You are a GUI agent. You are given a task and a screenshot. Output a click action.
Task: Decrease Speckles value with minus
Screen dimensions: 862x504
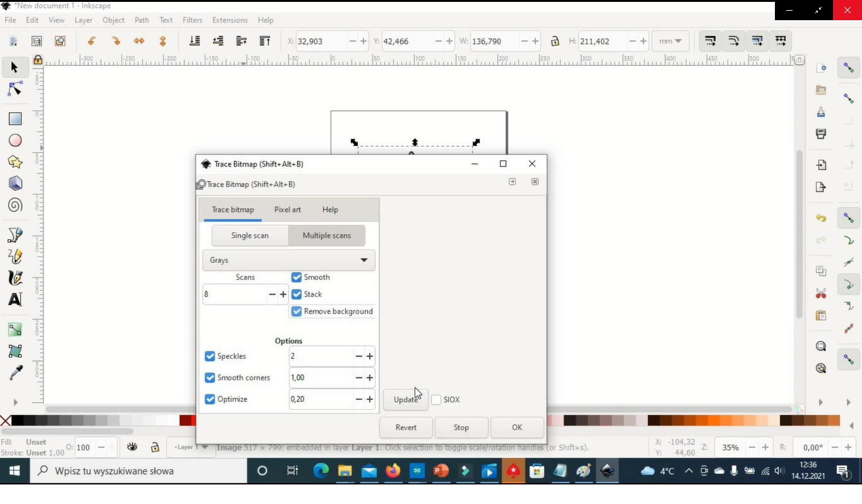[358, 356]
